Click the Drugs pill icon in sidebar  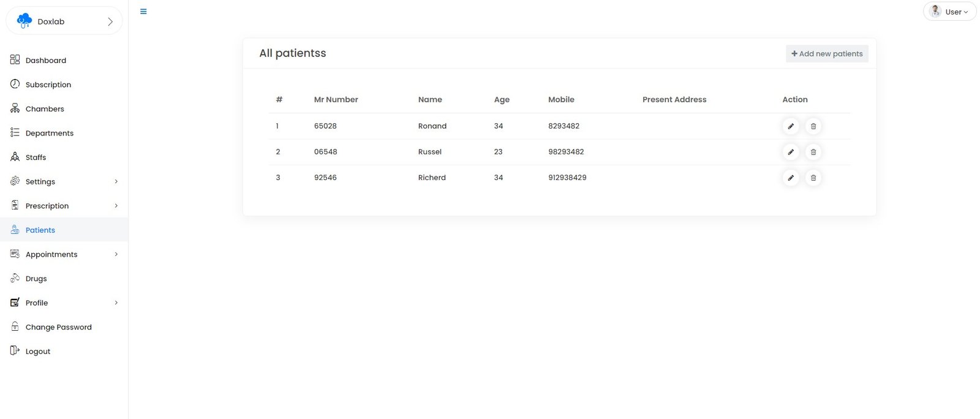pos(15,278)
